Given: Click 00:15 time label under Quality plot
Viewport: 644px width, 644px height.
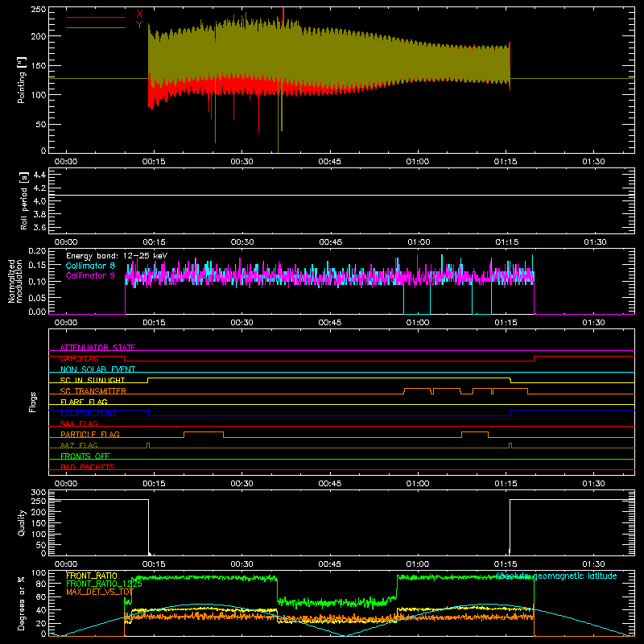Looking at the screenshot, I should (154, 564).
